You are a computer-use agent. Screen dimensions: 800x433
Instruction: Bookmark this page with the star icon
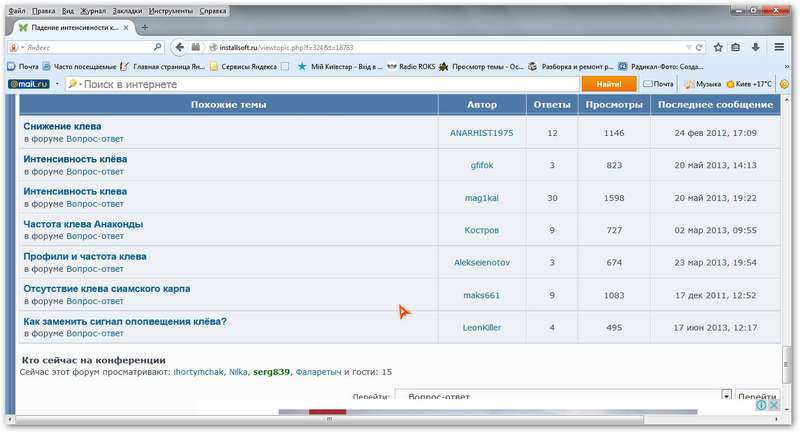pos(718,47)
